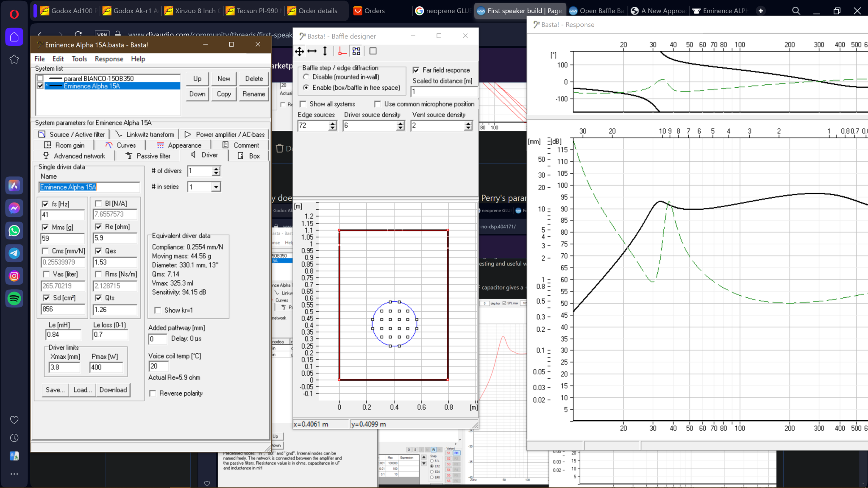
Task: Click the Copy system button
Action: (x=224, y=94)
